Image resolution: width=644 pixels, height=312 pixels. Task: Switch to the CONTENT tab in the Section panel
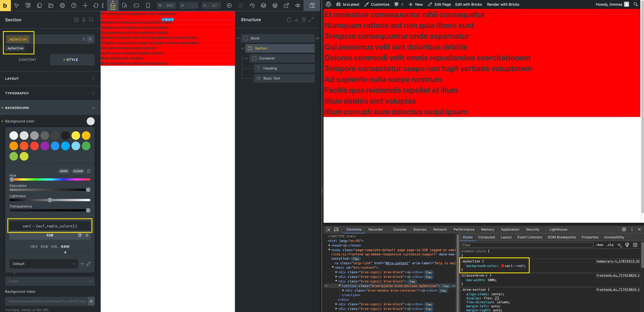click(28, 60)
